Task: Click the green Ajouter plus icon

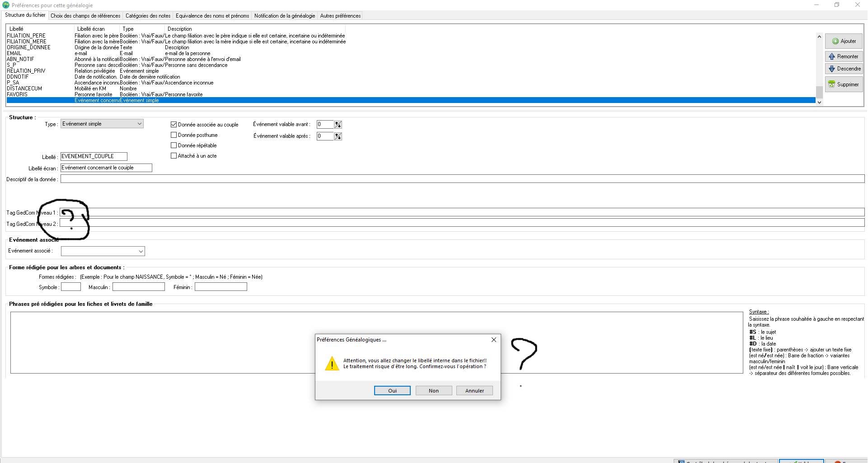Action: (x=835, y=41)
